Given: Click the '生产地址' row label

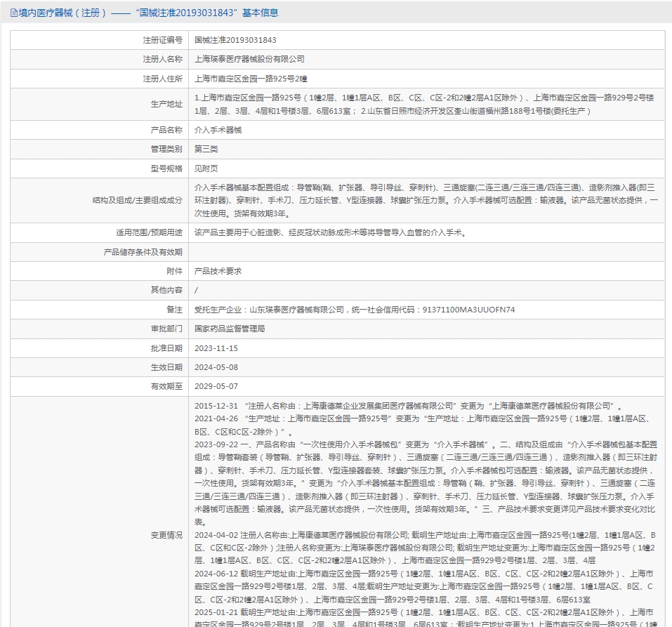Looking at the screenshot, I should pyautogui.click(x=166, y=104).
